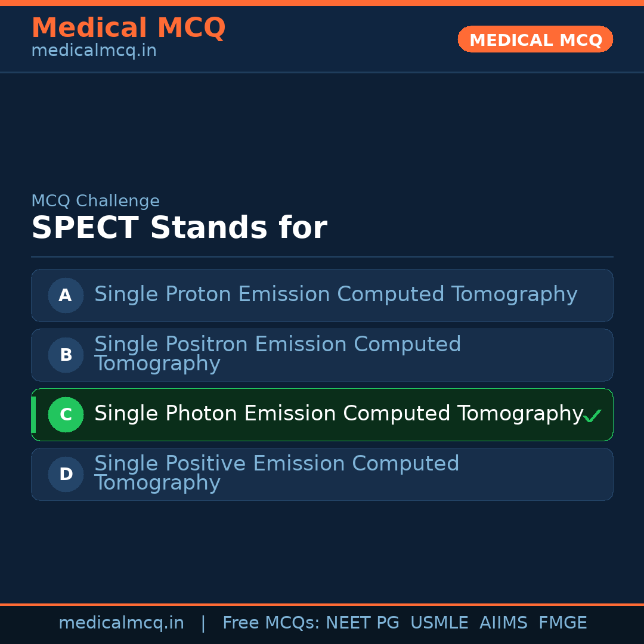
Task: Pick the Single Photon Emission Computed Tomography answer
Action: 338,414
